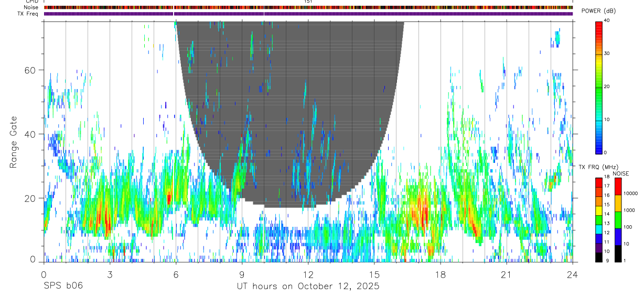Image resolution: width=644 pixels, height=297 pixels.
Task: Click the '151' CPID value at top
Action: (x=308, y=2)
